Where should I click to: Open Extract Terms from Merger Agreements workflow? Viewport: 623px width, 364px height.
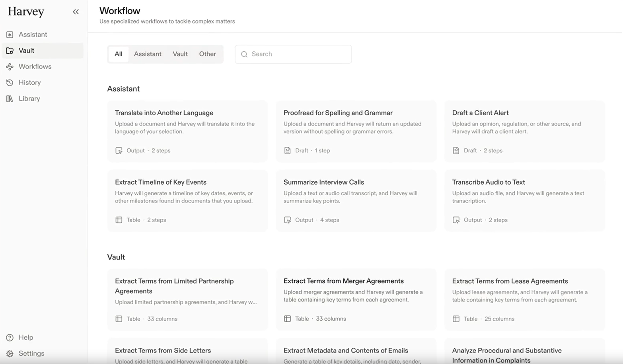[x=356, y=300]
